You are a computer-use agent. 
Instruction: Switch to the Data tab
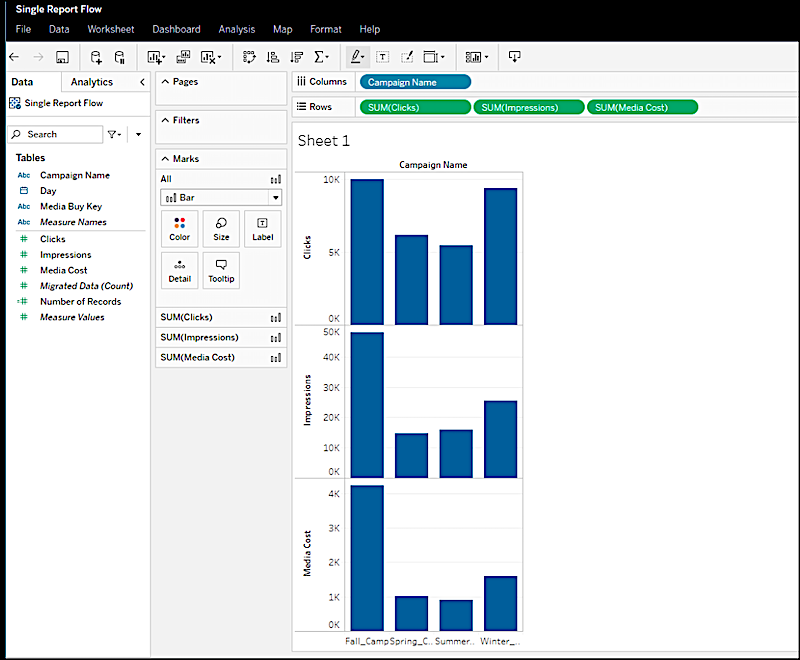click(22, 82)
